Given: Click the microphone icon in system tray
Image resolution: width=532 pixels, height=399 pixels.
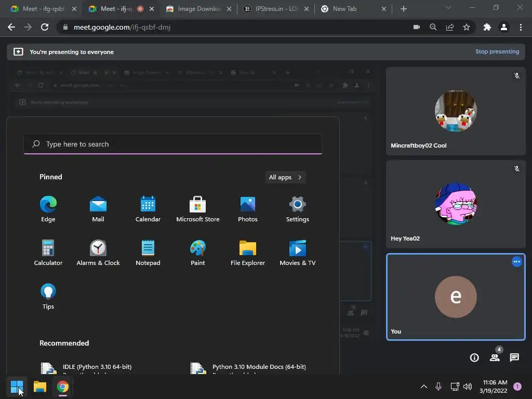Looking at the screenshot, I should coord(438,386).
